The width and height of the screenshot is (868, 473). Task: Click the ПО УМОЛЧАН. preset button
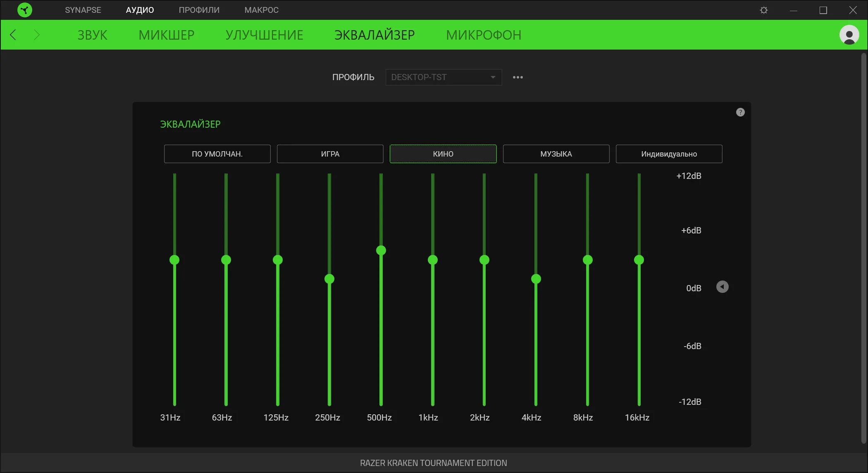[217, 154]
